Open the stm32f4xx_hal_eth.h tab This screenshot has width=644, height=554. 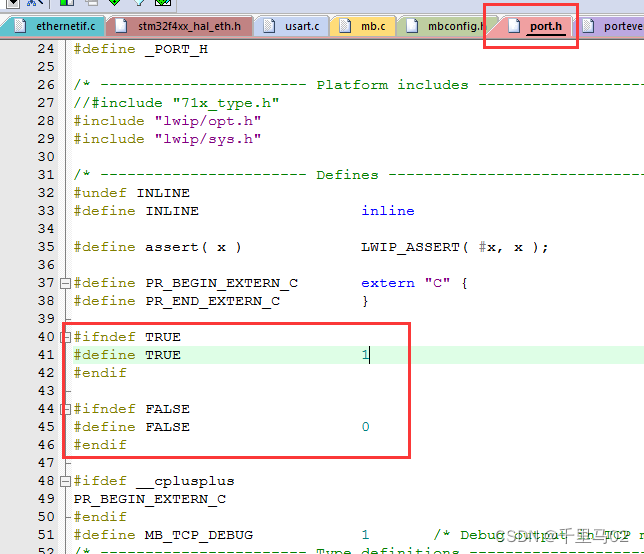point(179,26)
